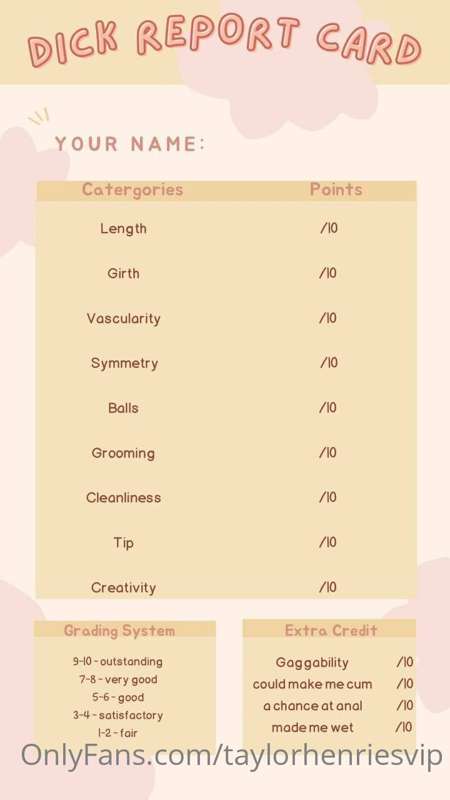The image size is (450, 800).
Task: Click the Points column header
Action: [336, 189]
